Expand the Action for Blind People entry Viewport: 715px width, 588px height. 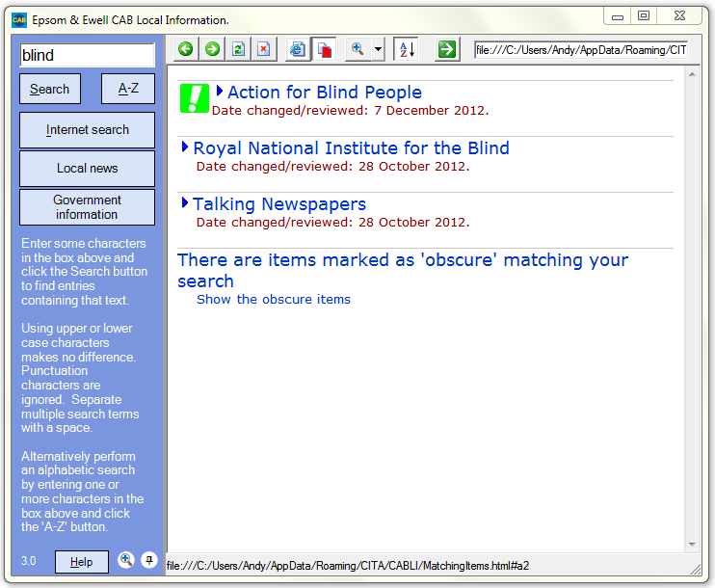point(220,91)
